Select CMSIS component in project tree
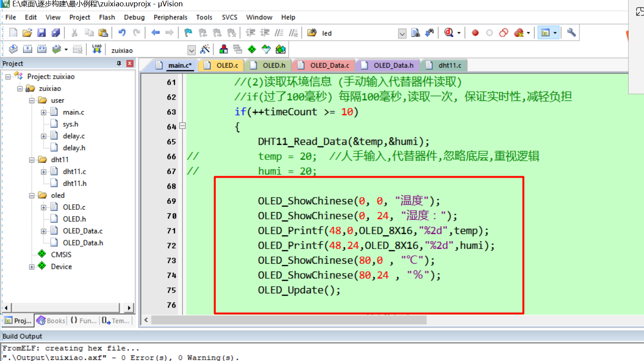 61,255
